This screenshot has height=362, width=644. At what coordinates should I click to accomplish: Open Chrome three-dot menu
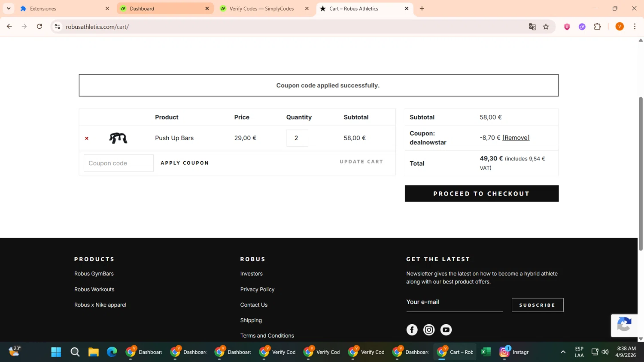tap(635, 27)
